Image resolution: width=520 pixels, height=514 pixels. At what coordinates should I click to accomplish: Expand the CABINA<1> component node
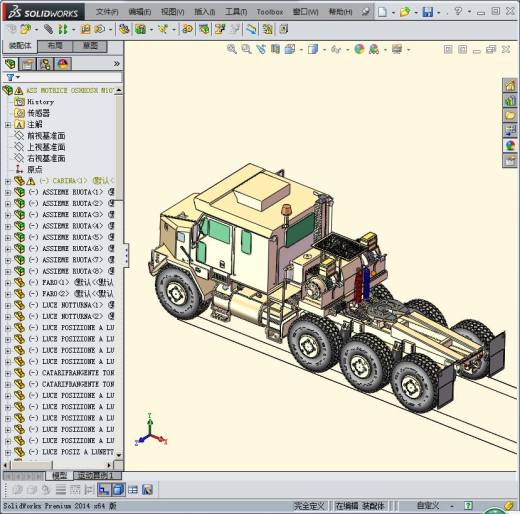click(8, 182)
